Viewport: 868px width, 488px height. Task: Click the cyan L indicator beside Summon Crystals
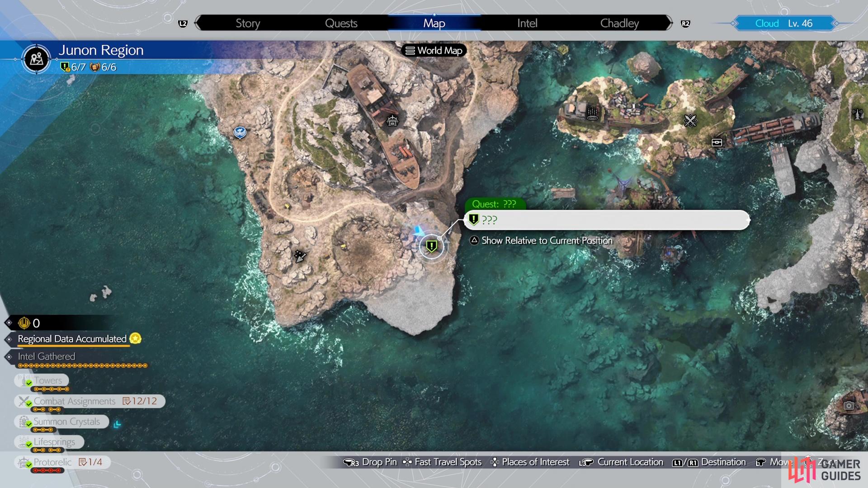pos(117,424)
